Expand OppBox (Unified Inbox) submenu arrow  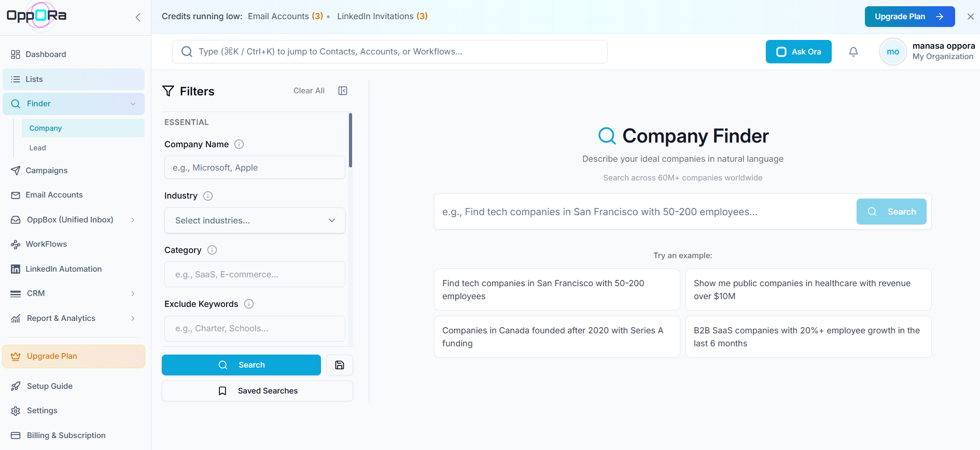tap(133, 220)
